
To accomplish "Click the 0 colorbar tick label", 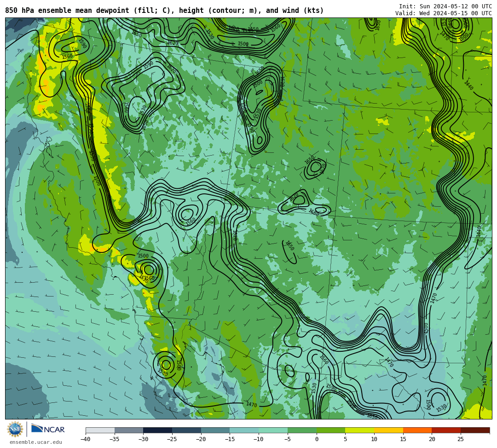I will pyautogui.click(x=317, y=439).
